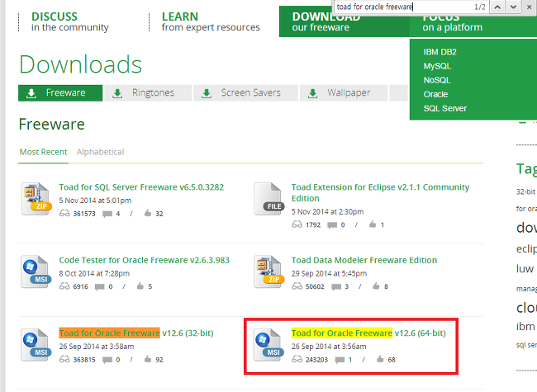Click into the find bar search field

[x=402, y=7]
